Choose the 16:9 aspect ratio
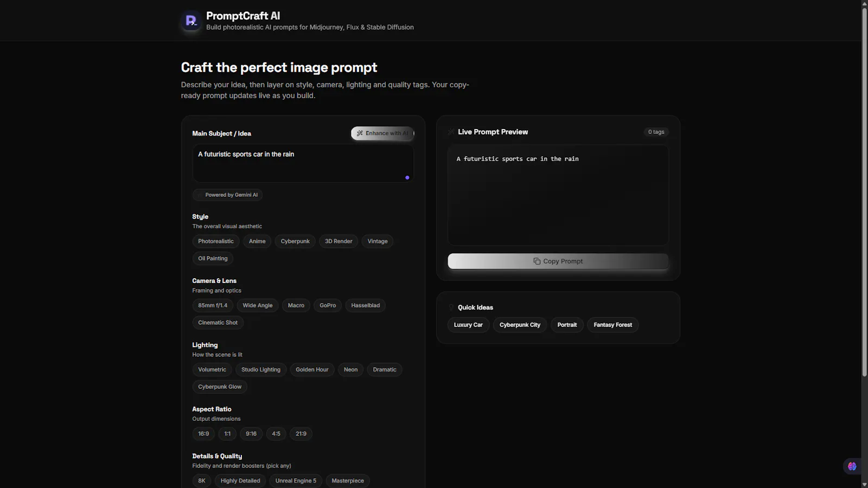 pyautogui.click(x=203, y=434)
